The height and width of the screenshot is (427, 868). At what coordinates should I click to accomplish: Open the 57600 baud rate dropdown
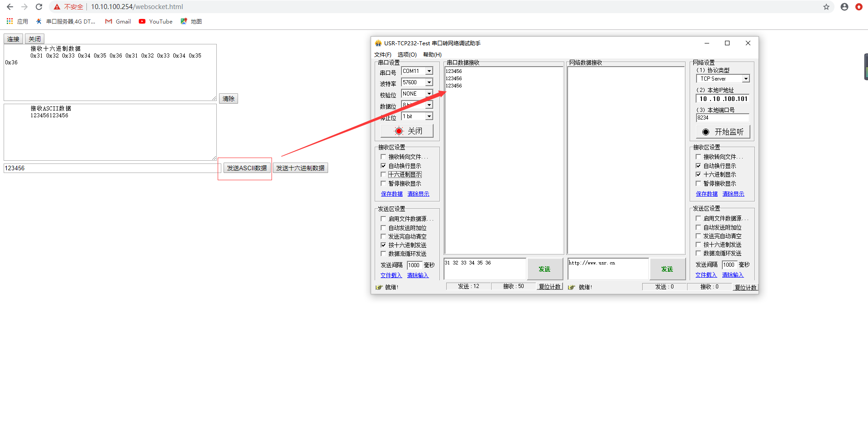click(x=429, y=82)
